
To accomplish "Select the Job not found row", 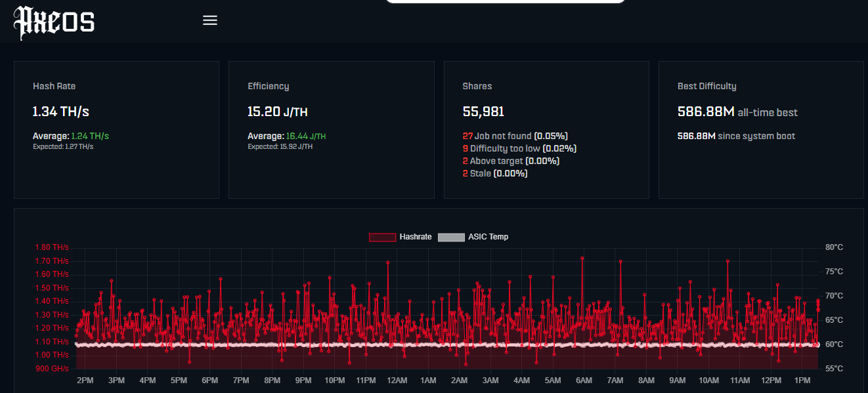I will coord(515,136).
